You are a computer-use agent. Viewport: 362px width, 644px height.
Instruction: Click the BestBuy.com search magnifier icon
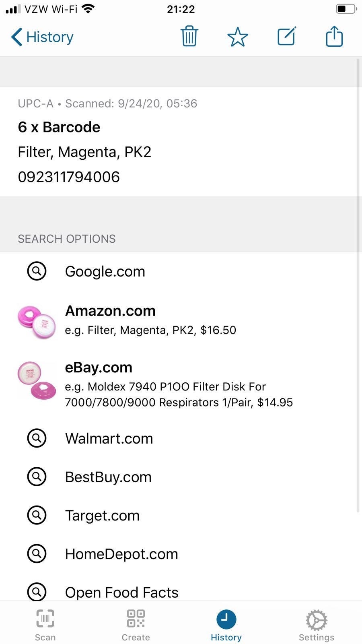pos(37,477)
